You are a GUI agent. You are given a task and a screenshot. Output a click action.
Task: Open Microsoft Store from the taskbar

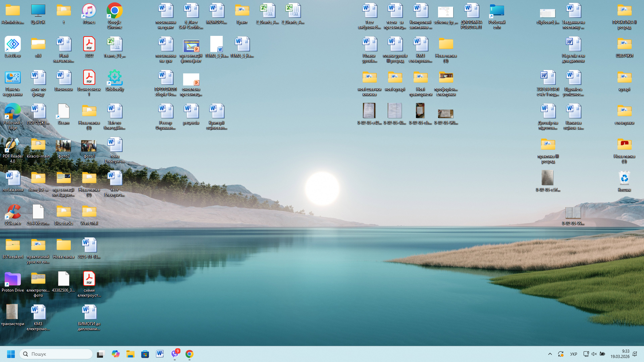coord(145,354)
